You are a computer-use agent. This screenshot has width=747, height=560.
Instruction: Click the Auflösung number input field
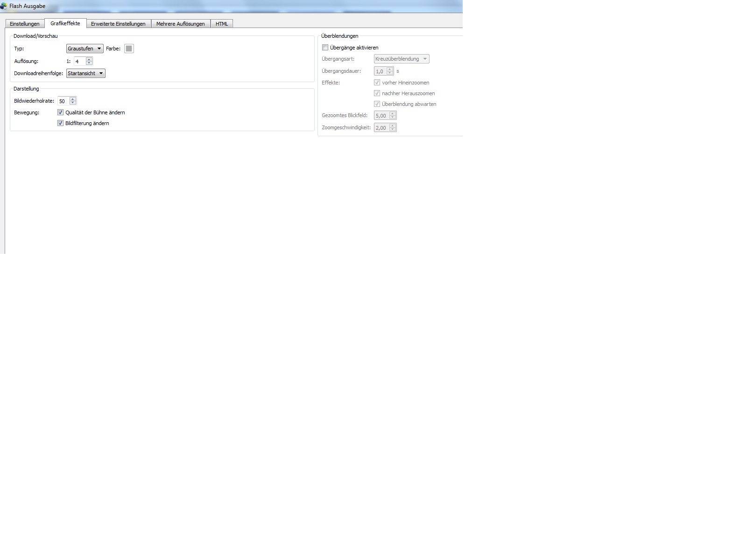[79, 61]
